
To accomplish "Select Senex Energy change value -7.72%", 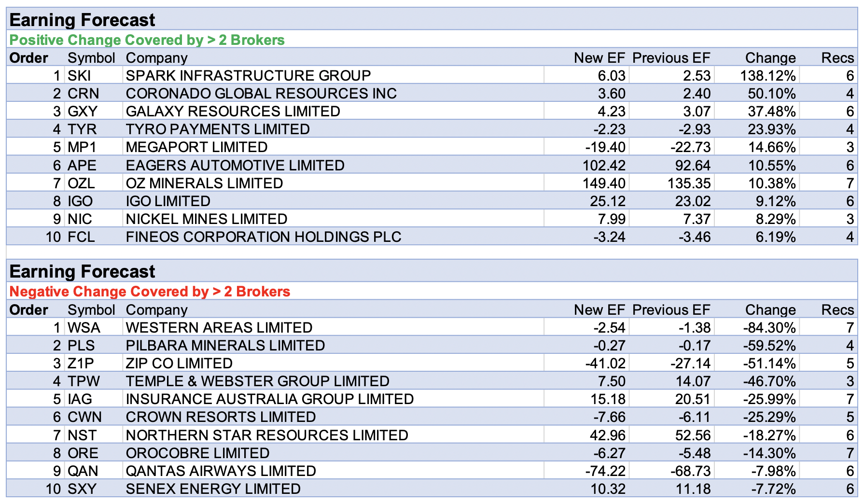I will pyautogui.click(x=773, y=489).
